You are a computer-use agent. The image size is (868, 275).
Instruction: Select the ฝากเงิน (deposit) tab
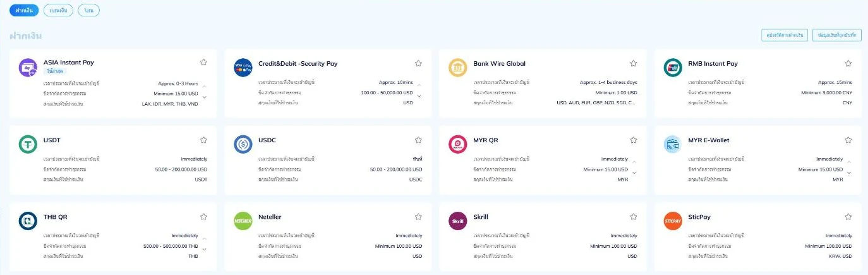24,11
